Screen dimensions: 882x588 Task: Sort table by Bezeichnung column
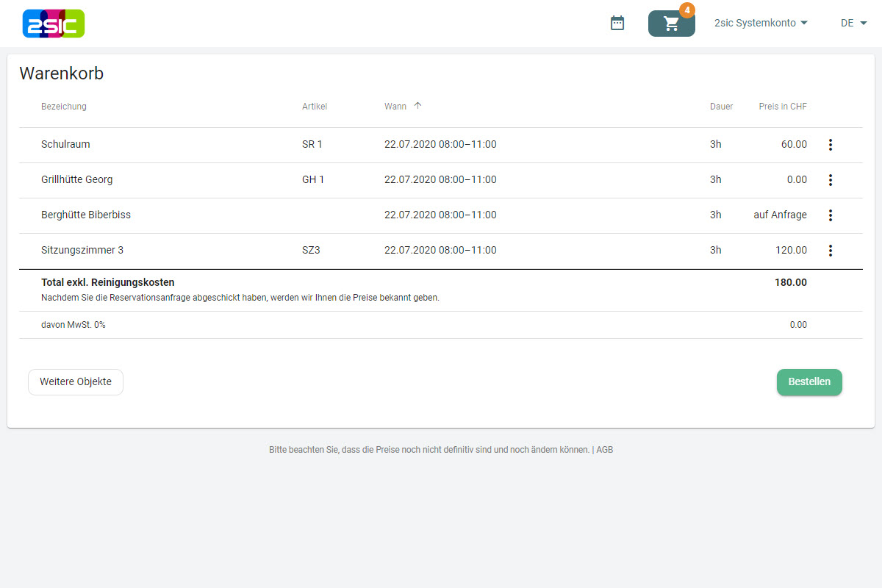coord(64,107)
